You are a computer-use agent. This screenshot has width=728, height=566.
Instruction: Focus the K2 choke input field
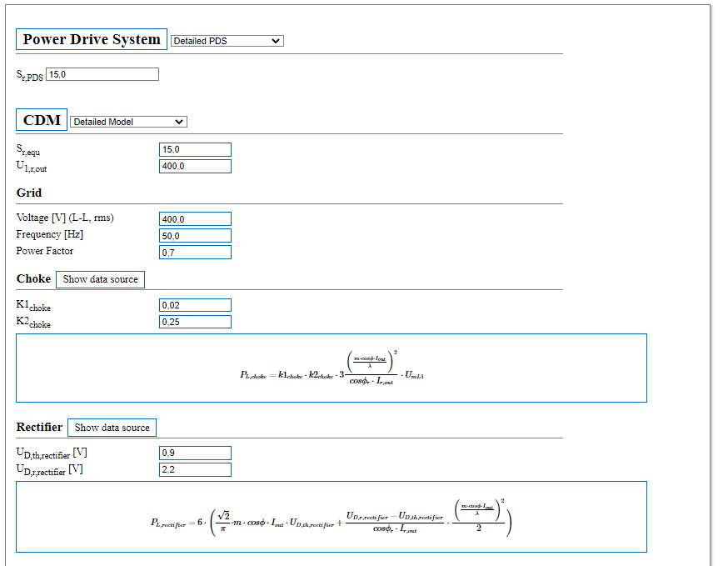pos(195,322)
